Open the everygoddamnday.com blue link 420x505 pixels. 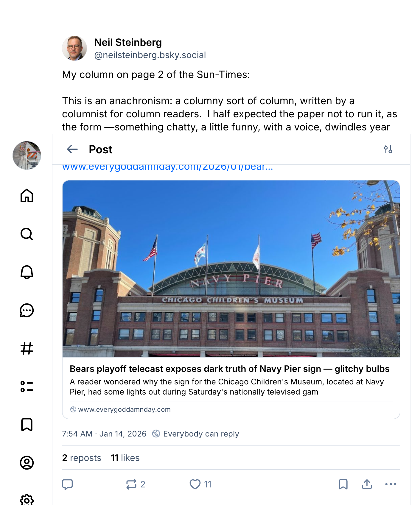pyautogui.click(x=167, y=167)
